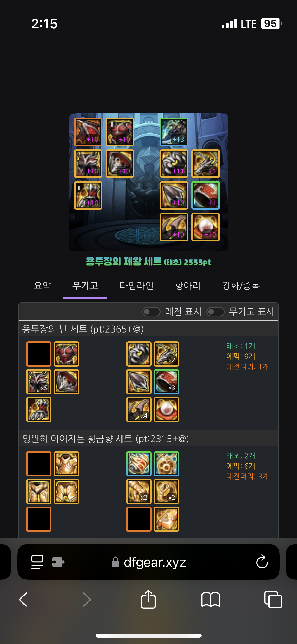Tap the white pearl orb +10 icon

(205, 227)
